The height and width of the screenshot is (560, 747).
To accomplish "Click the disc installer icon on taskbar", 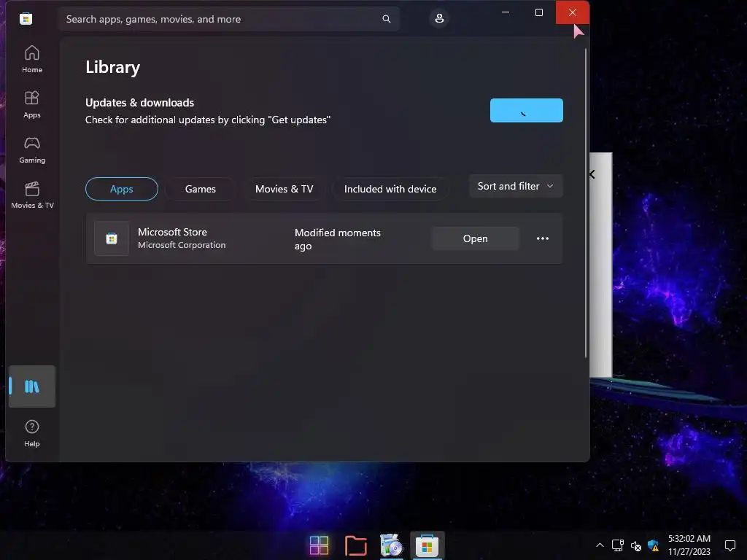I will point(391,545).
